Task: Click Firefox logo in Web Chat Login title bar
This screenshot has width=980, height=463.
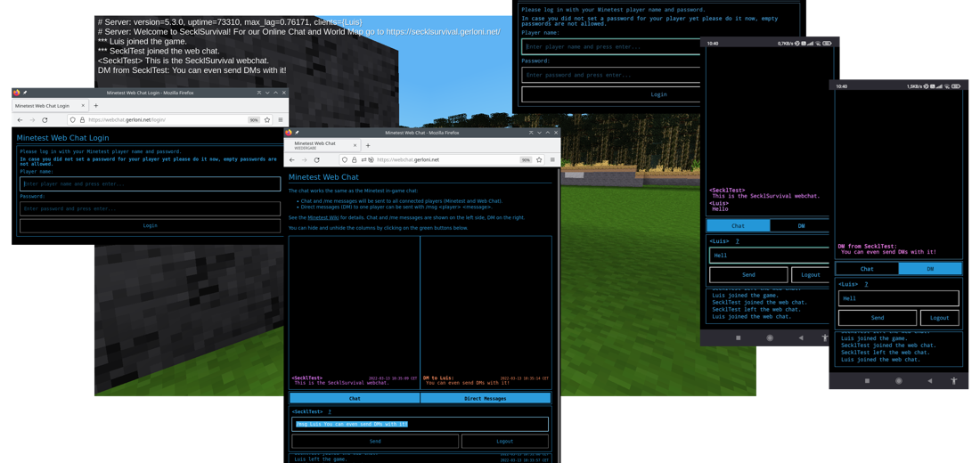Action: coord(17,93)
